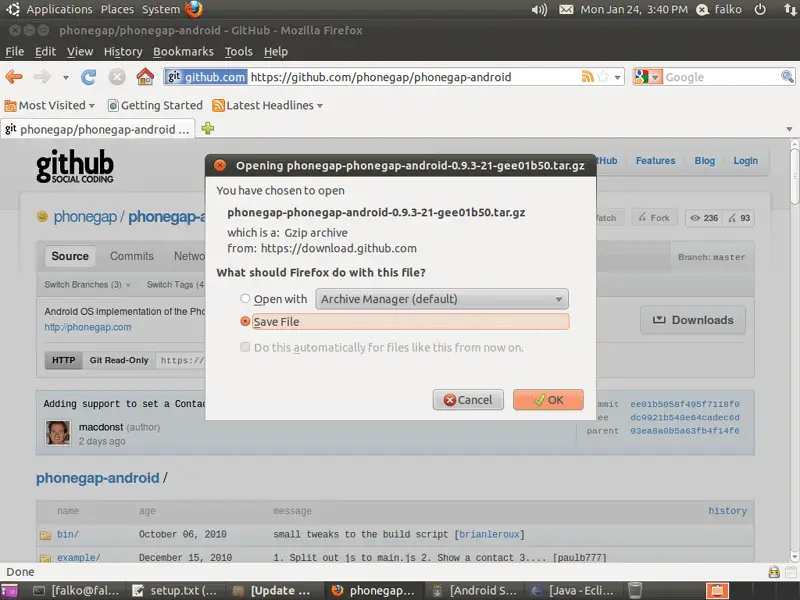This screenshot has height=600, width=800.
Task: Select the phonegap/phonegap-android browser tab
Action: click(x=97, y=129)
